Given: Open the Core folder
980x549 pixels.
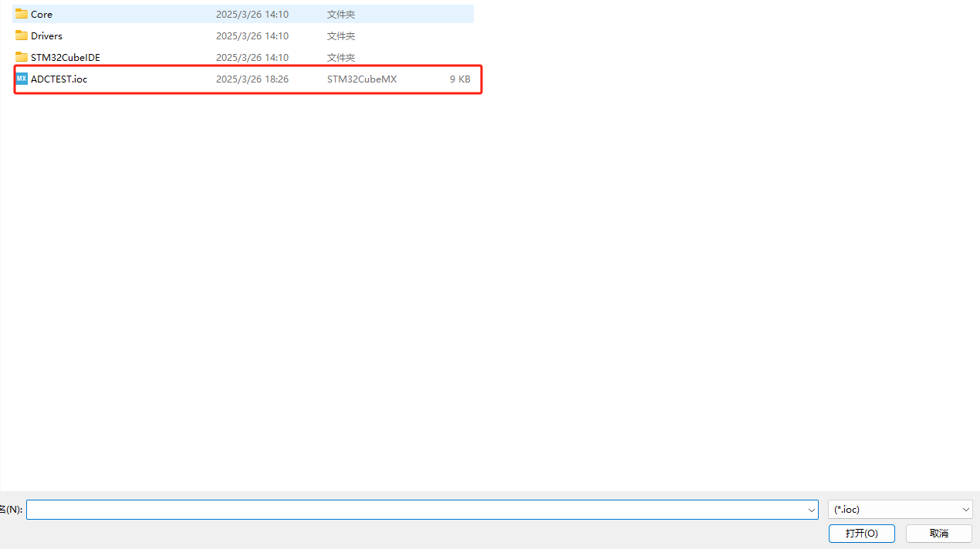Looking at the screenshot, I should [x=42, y=14].
